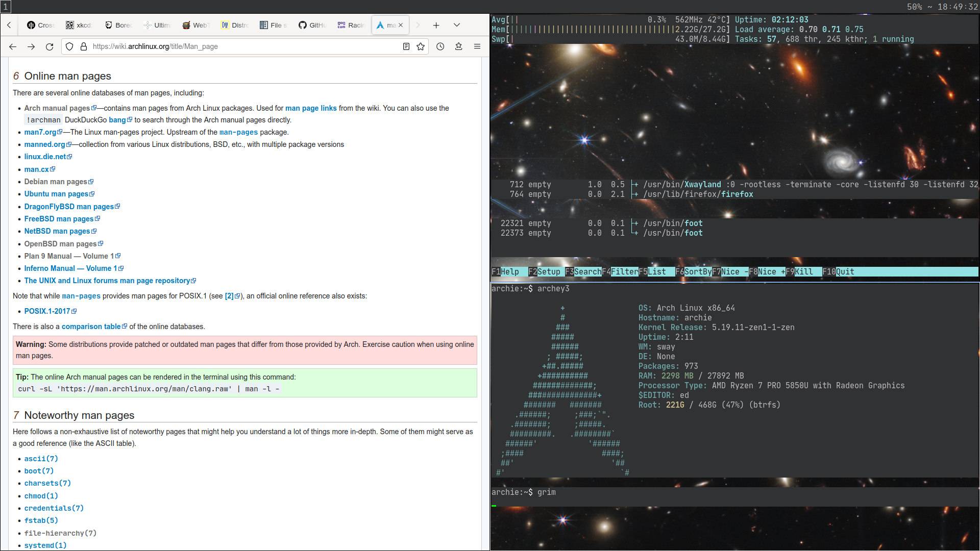Reload the Man_page wiki page
This screenshot has width=980, height=551.
tap(50, 46)
